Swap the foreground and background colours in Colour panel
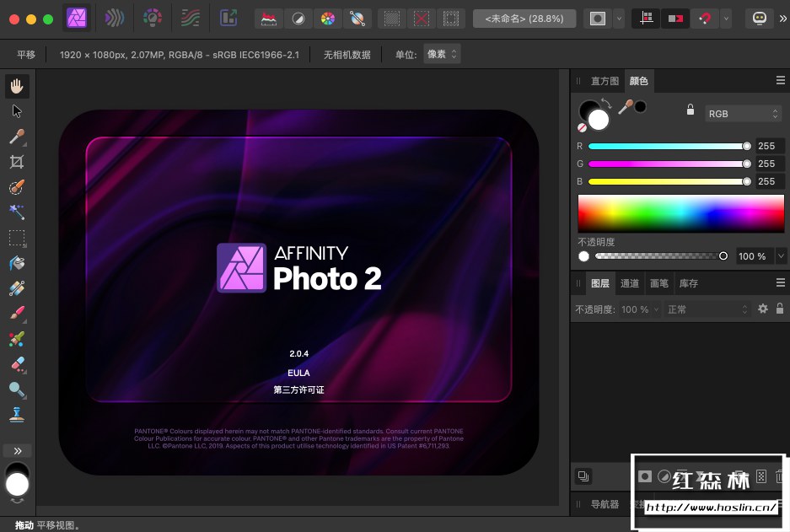Screen dimensions: 790x532 606,104
